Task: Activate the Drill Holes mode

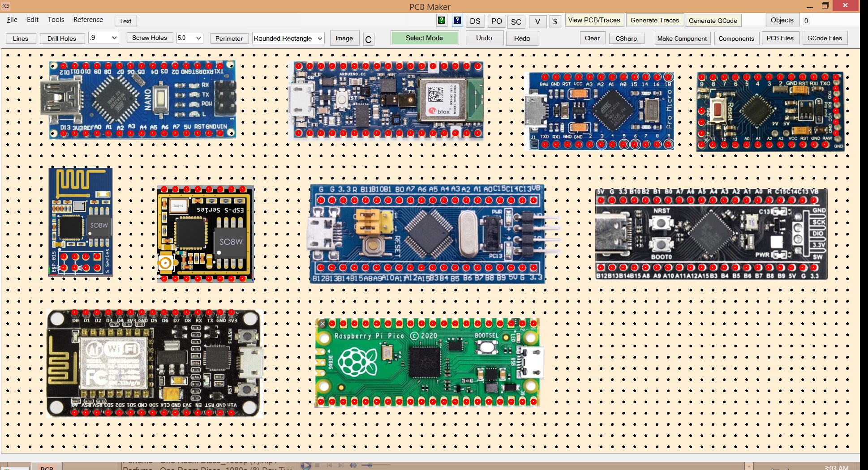Action: (62, 38)
